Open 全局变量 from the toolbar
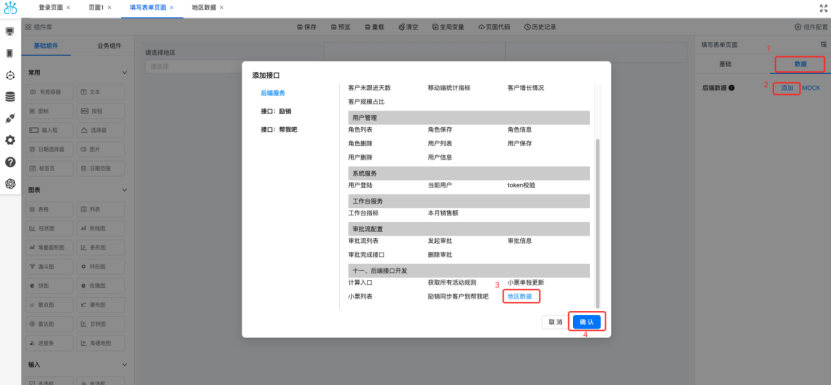The width and height of the screenshot is (831, 385). coord(448,27)
